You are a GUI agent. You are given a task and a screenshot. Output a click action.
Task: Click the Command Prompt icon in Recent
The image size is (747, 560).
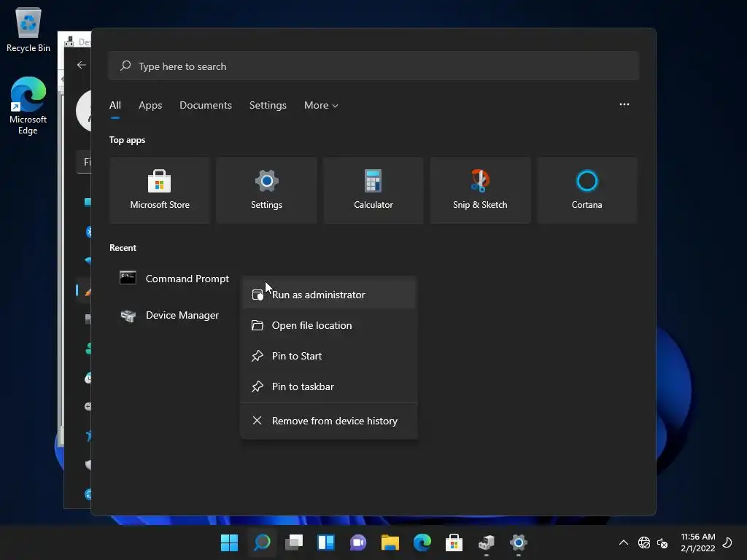tap(128, 278)
